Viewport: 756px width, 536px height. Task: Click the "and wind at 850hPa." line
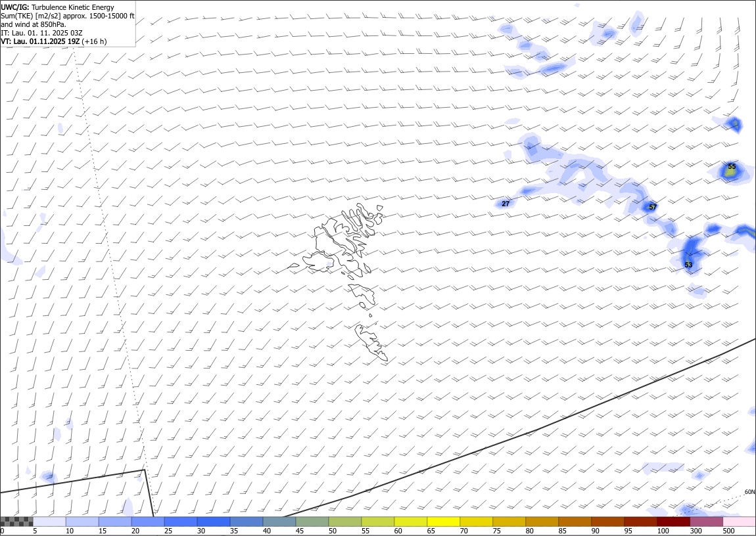34,24
